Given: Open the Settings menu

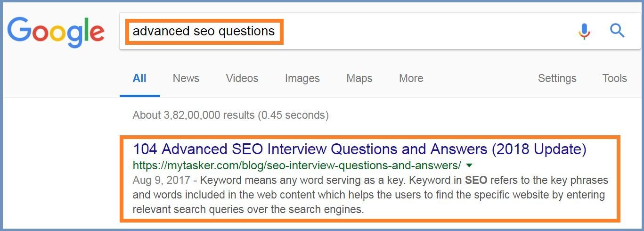Looking at the screenshot, I should [x=557, y=78].
